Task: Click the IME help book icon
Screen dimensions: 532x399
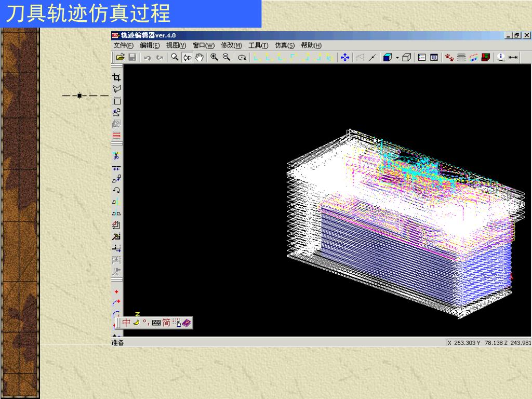Action: pyautogui.click(x=187, y=323)
